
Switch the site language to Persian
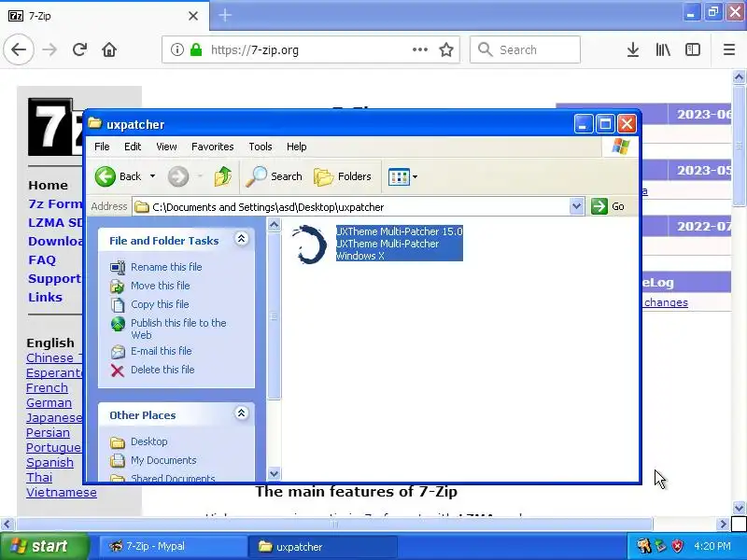click(49, 433)
